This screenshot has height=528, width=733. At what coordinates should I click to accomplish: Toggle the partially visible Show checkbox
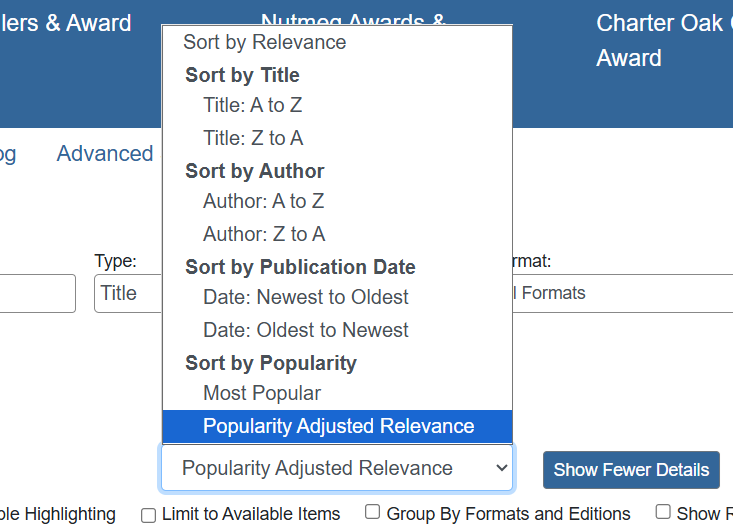(663, 512)
